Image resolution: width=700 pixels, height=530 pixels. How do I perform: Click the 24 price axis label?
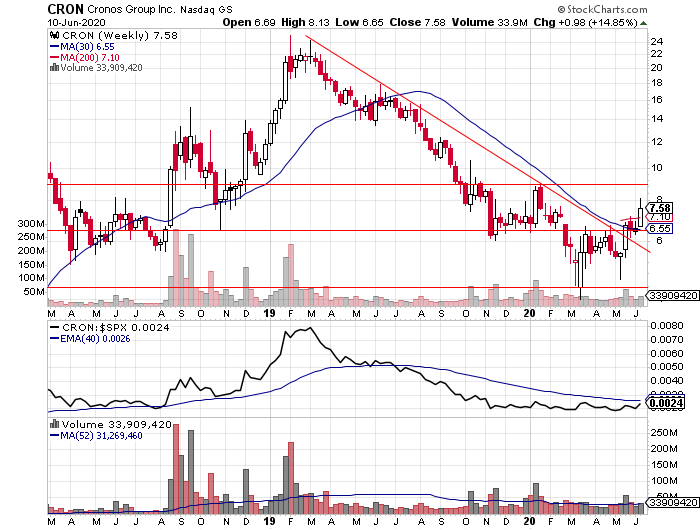coord(657,42)
